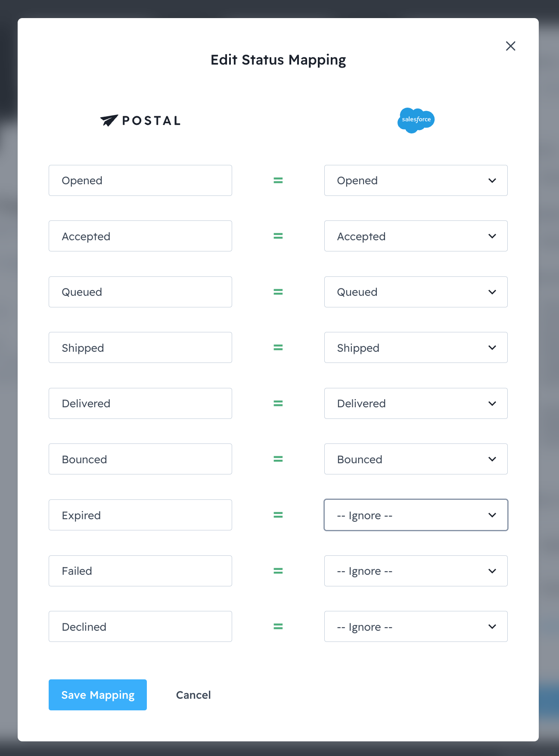Click the Postal Delivered status field
This screenshot has width=559, height=756.
[x=140, y=403]
